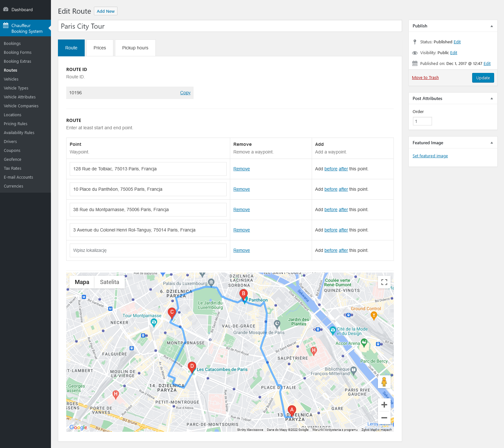Zoom out the map with minus icon
Screen dimensions: 504x448
pyautogui.click(x=384, y=418)
